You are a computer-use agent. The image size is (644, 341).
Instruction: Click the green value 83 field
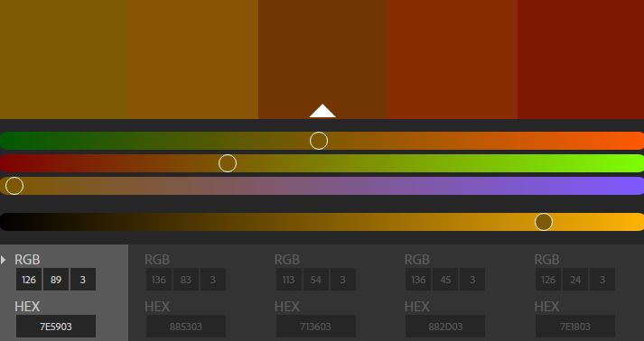186,280
